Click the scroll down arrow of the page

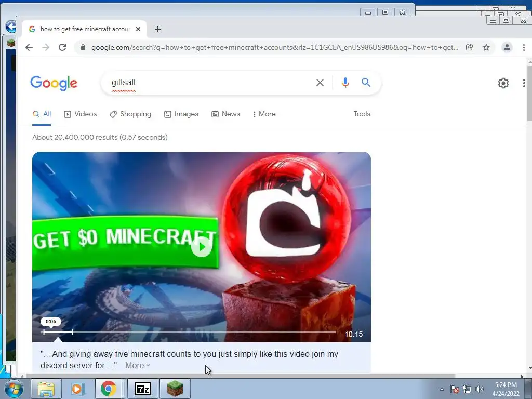[x=529, y=368]
